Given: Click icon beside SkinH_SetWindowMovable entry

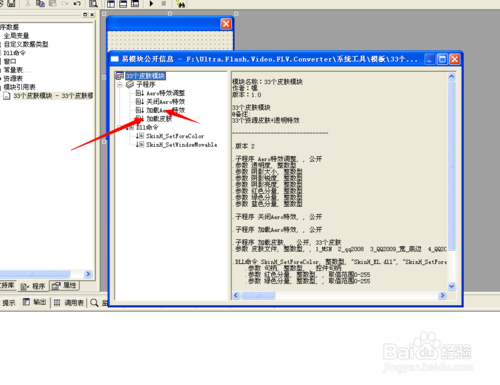Looking at the screenshot, I should [x=140, y=145].
